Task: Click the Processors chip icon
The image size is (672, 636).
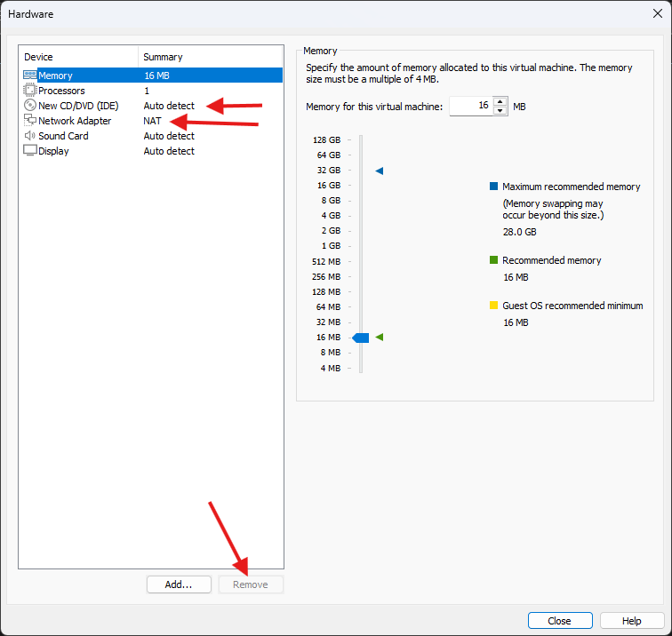Action: click(30, 91)
